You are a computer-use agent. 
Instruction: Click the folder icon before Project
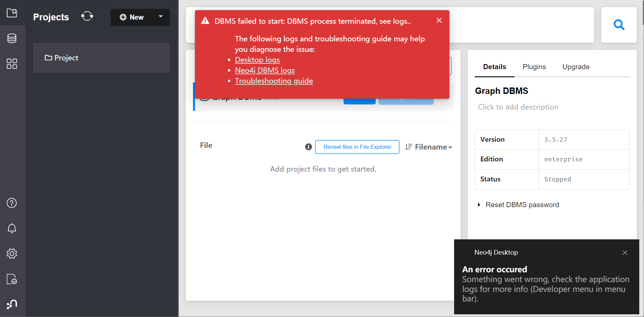point(48,58)
